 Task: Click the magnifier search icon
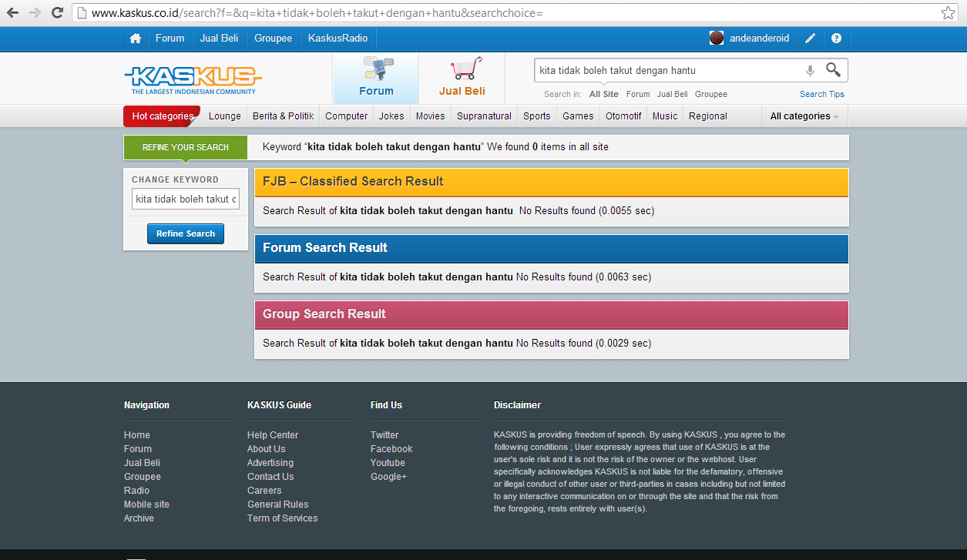(x=833, y=70)
